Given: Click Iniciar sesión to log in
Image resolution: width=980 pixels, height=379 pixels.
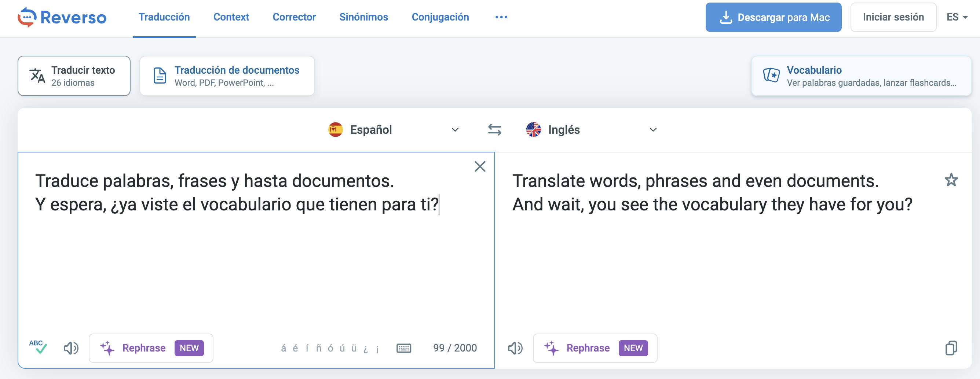Looking at the screenshot, I should (893, 17).
